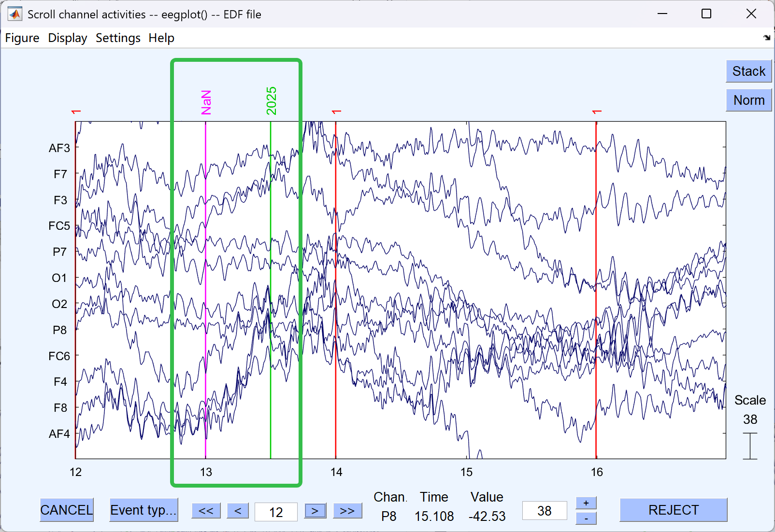Click the P8 channel label on axis
This screenshot has height=532, width=775.
(x=60, y=330)
